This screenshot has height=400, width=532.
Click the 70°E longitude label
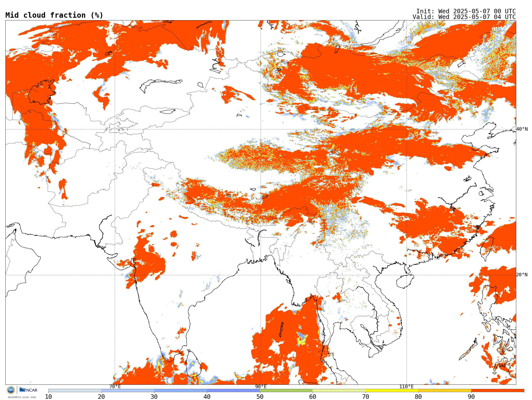click(115, 386)
